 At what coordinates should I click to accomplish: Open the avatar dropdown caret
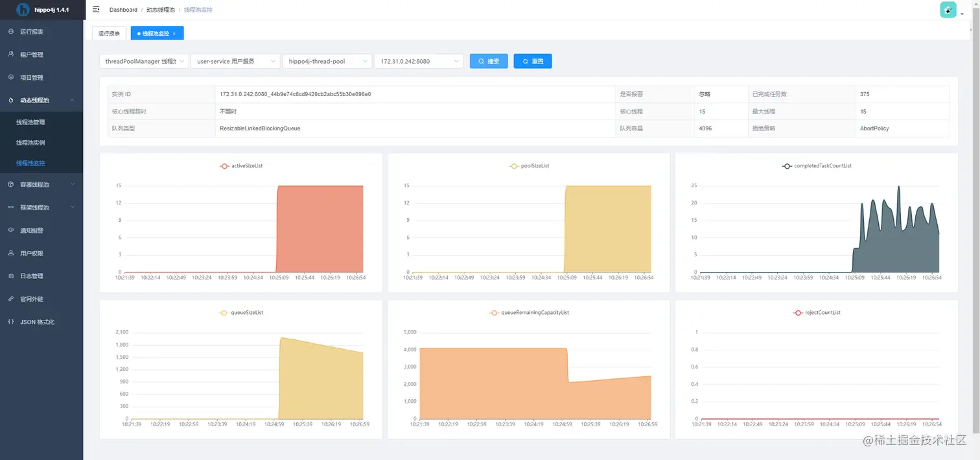[962, 14]
